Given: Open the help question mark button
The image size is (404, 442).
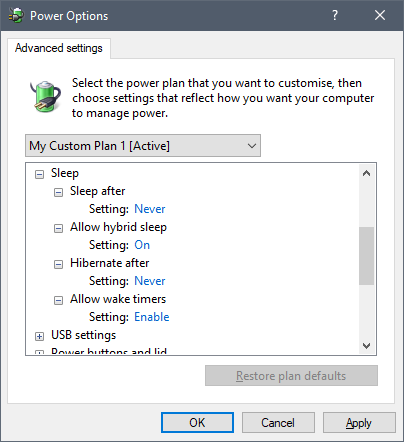Looking at the screenshot, I should point(335,15).
